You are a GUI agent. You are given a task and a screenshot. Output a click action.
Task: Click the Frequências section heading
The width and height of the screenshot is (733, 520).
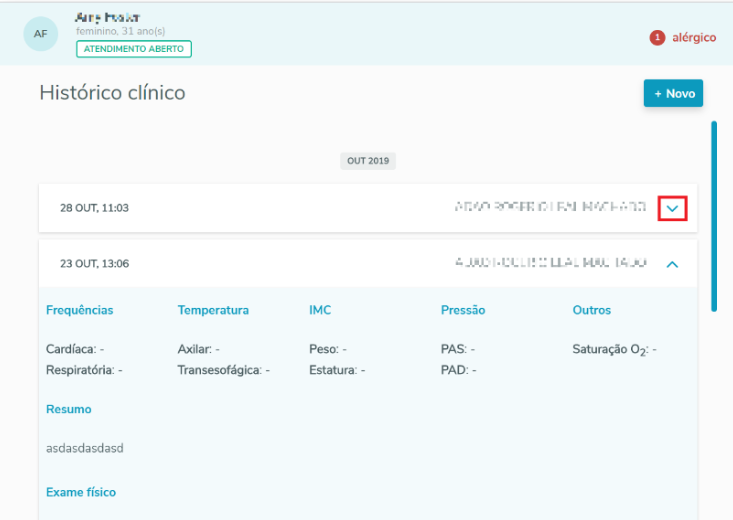(79, 310)
